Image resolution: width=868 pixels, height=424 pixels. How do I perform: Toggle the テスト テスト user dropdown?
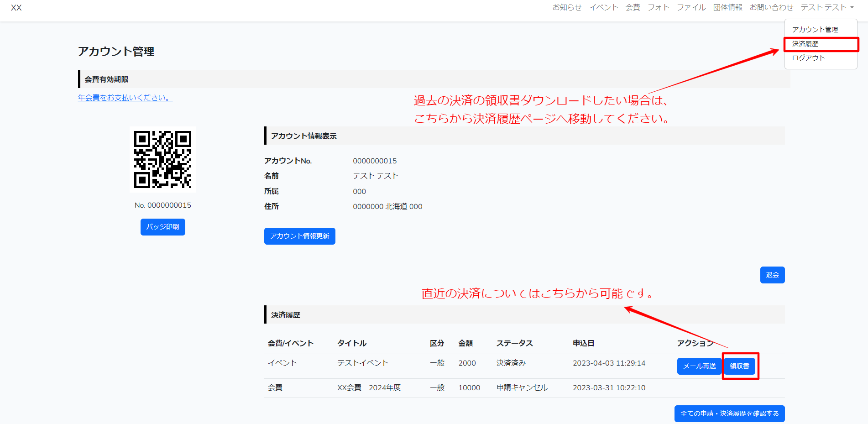pos(827,7)
